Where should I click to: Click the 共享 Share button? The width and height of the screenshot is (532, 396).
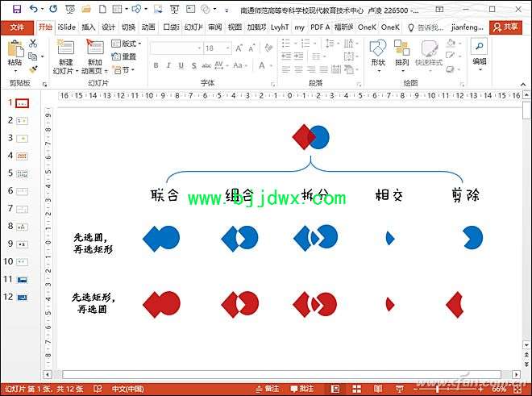pyautogui.click(x=505, y=27)
